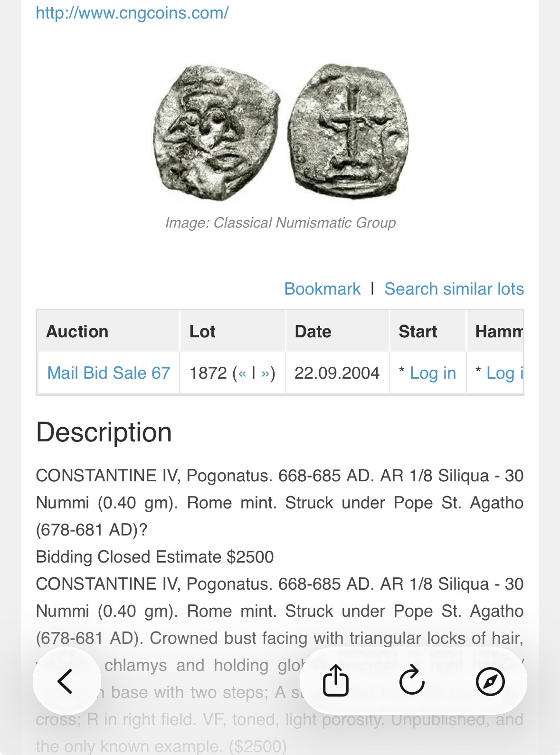Click the Date column header
Viewport: 560px width, 755px height.
tap(313, 332)
